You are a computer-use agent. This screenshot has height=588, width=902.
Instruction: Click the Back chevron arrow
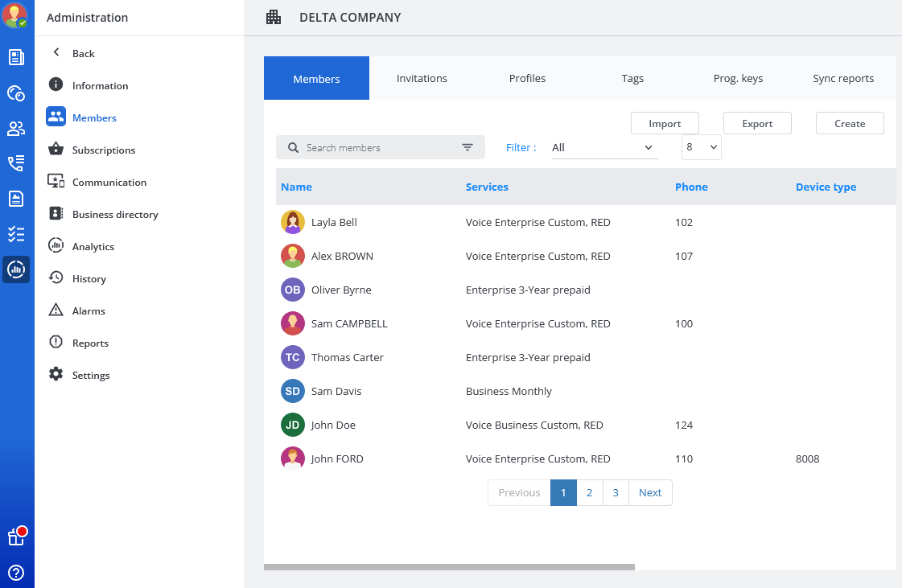pyautogui.click(x=56, y=53)
